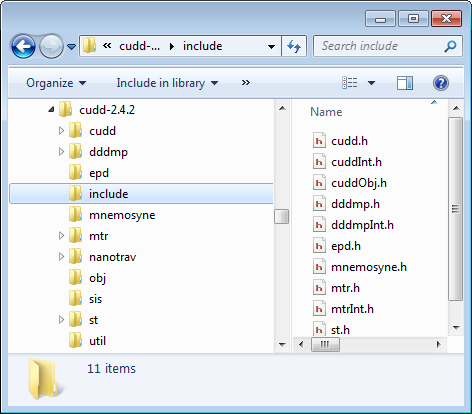Collapse the cudd-2.4.2 tree node
This screenshot has height=414, width=472.
[x=51, y=109]
